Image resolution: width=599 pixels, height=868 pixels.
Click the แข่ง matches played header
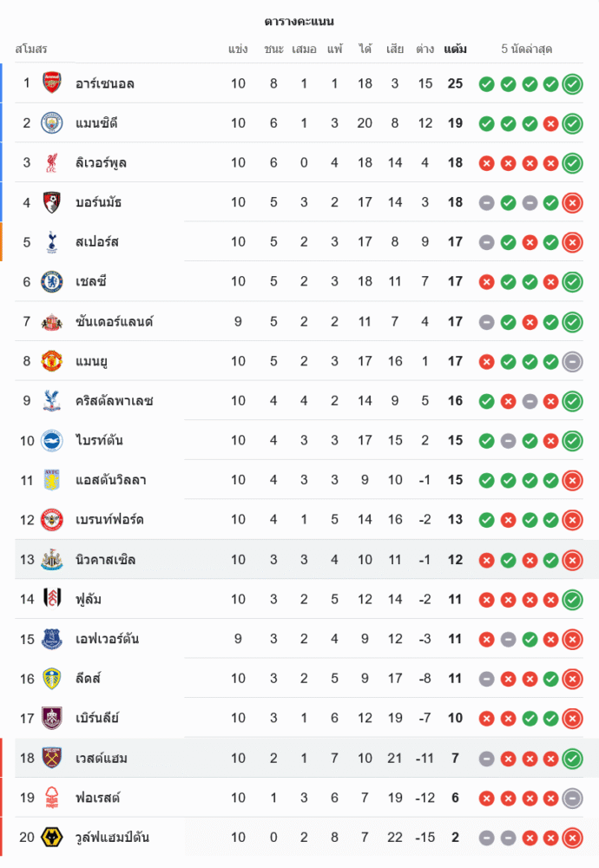[238, 49]
